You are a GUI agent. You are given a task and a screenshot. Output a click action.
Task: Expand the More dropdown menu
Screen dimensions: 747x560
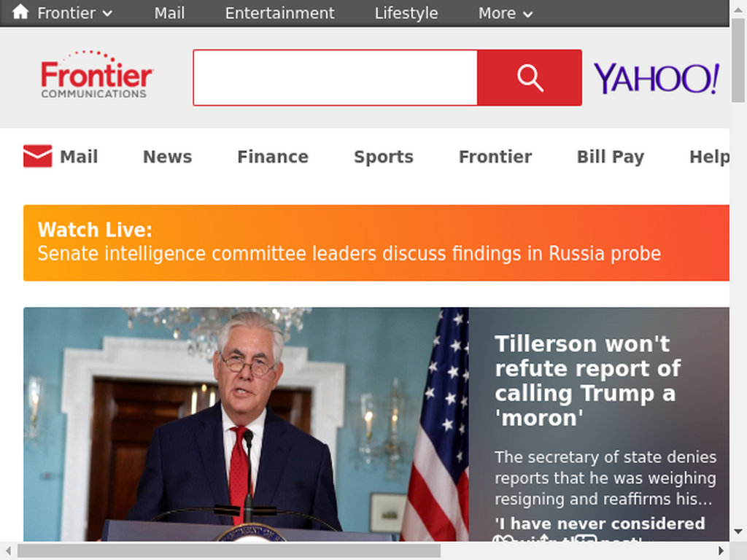(505, 13)
